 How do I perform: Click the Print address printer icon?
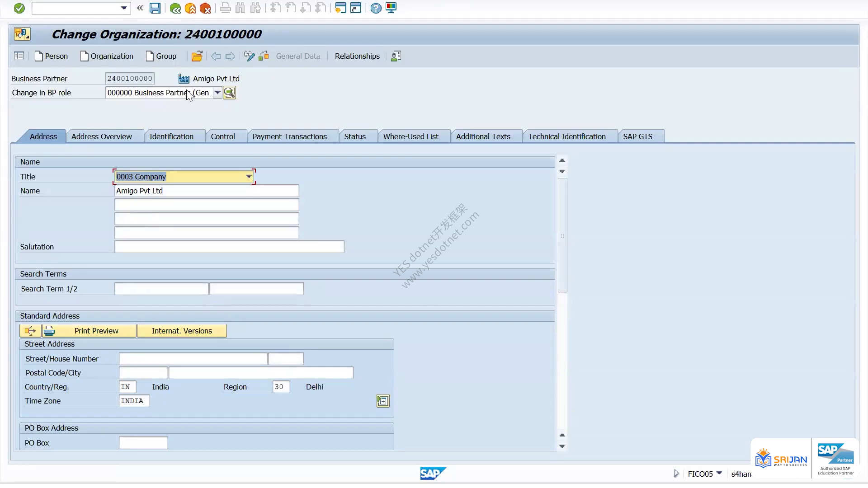click(49, 331)
